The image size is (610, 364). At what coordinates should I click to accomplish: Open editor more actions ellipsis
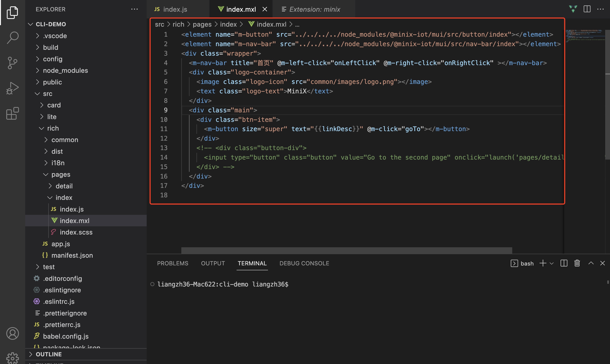tap(601, 9)
